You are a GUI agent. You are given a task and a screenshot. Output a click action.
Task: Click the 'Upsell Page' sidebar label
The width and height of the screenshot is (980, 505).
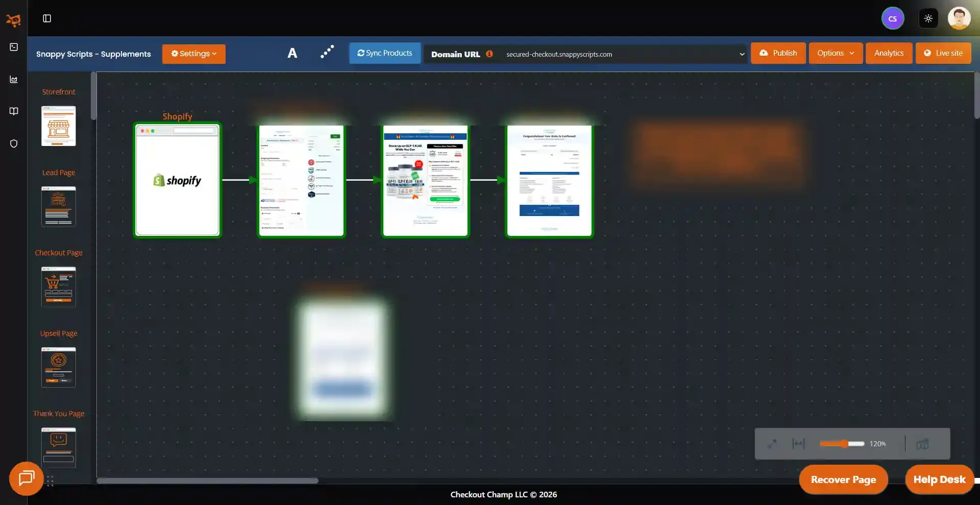[59, 333]
